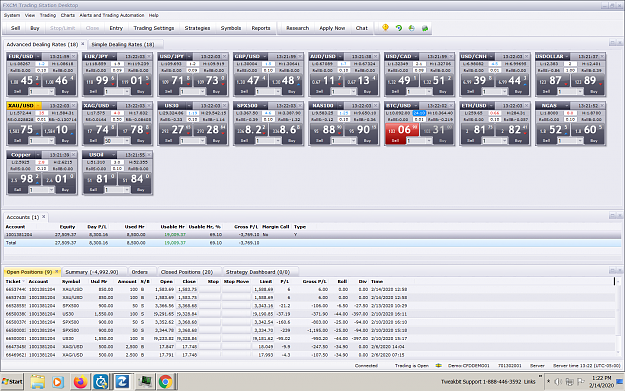
Task: Click the Usable Mr value 19,009.37 in the Total row
Action: (175, 243)
